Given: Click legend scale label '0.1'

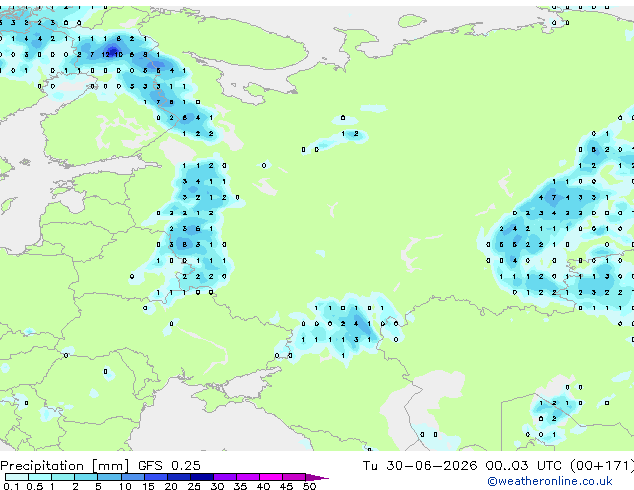Looking at the screenshot, I should pos(11,486).
